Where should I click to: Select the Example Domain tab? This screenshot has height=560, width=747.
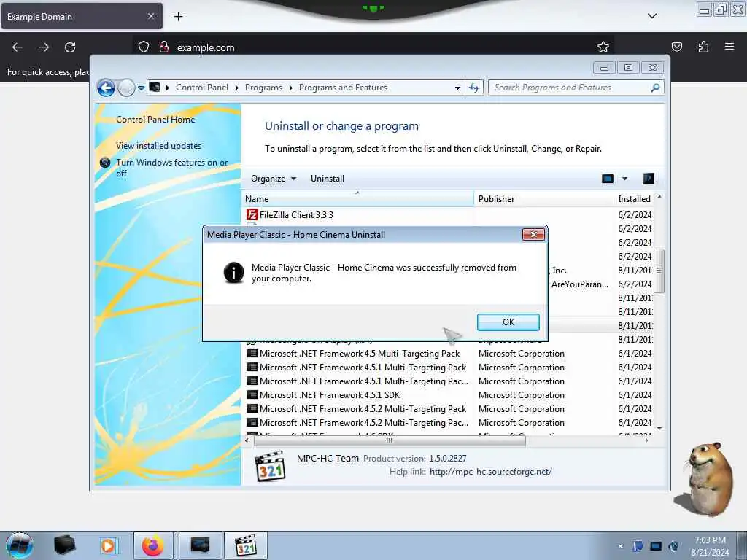(82, 16)
